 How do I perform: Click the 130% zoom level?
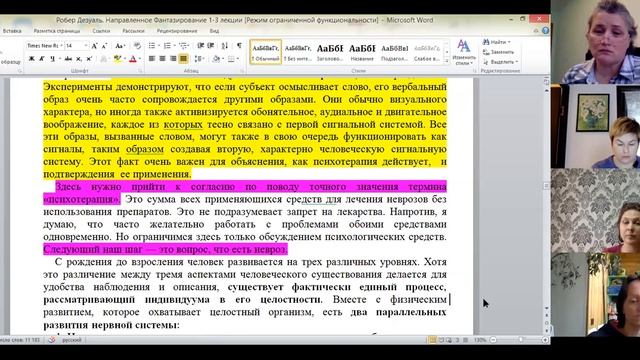click(480, 340)
